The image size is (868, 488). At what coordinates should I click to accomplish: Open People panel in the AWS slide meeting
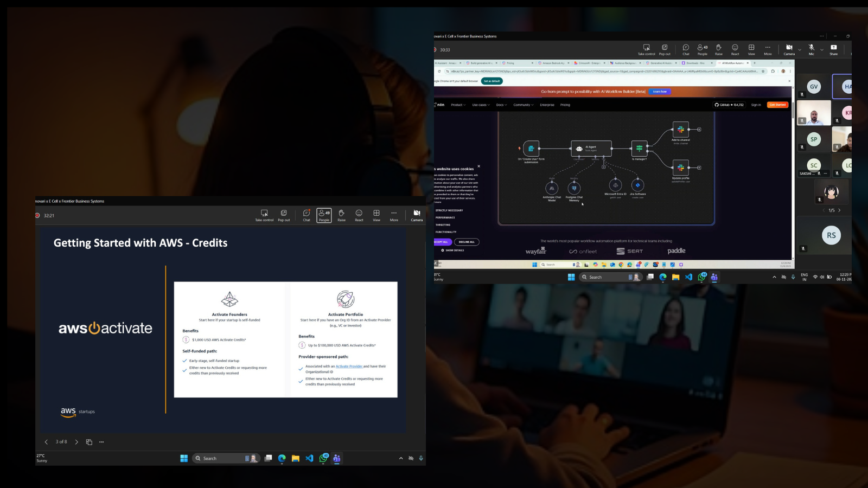click(324, 215)
